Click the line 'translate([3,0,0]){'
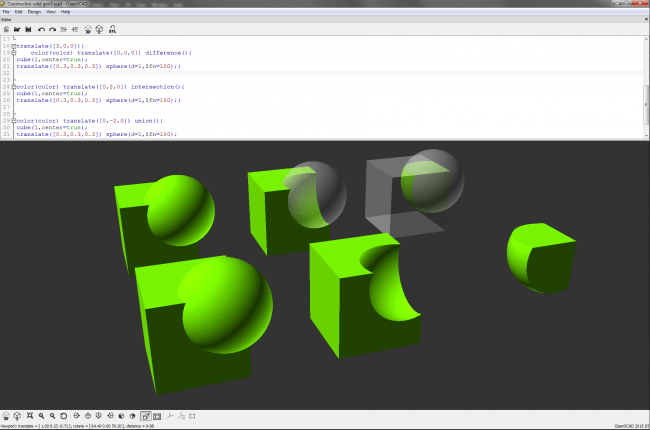This screenshot has height=430, width=650. tap(50, 46)
